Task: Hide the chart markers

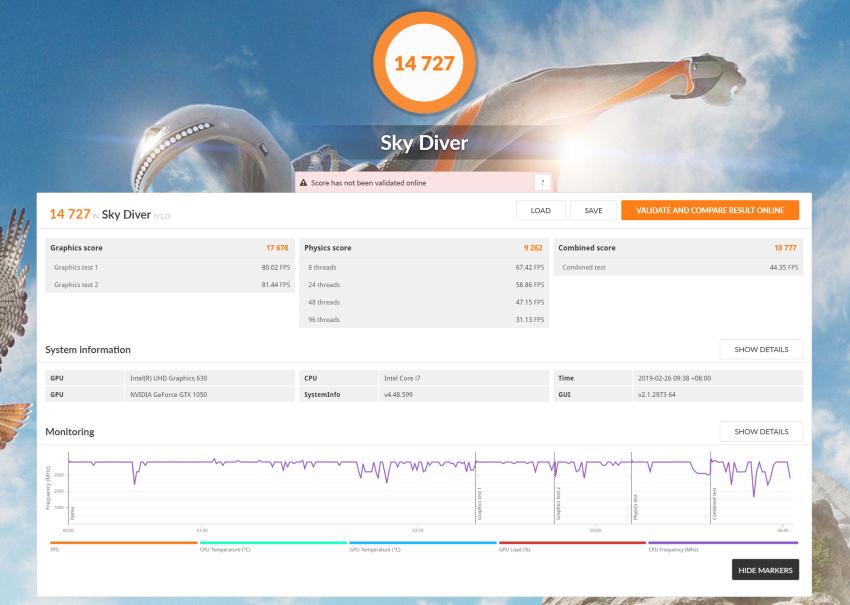Action: click(765, 570)
